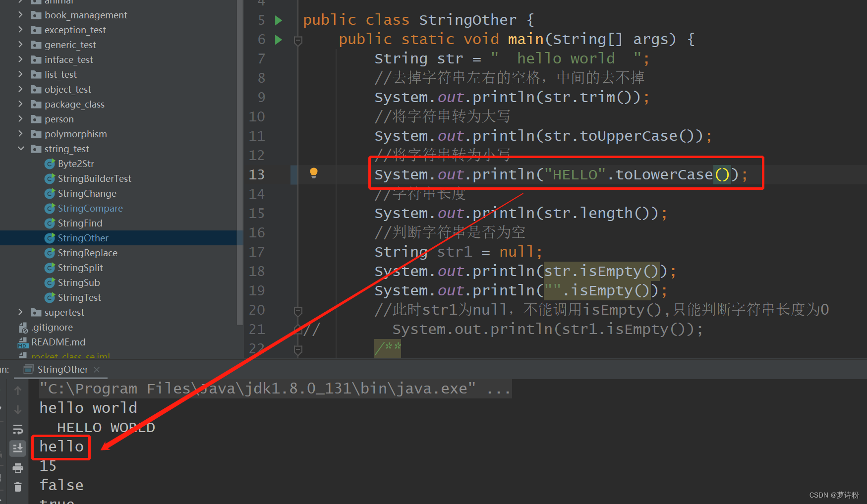The image size is (867, 504).
Task: Close the StringOther run tab
Action: click(x=97, y=370)
